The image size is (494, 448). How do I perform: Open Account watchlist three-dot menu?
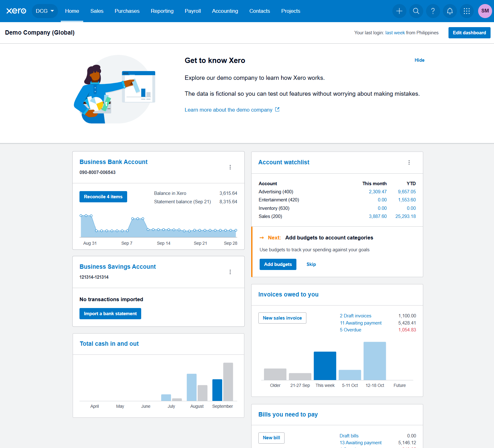[x=409, y=162]
